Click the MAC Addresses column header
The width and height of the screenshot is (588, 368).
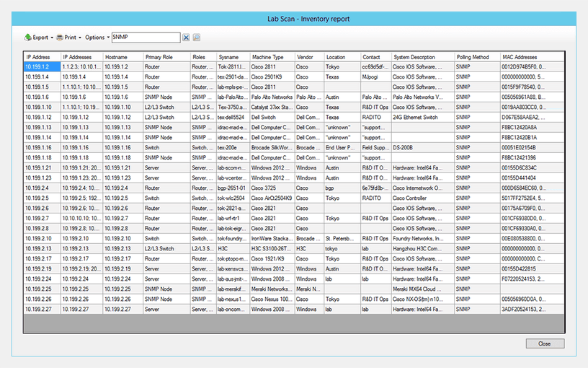pyautogui.click(x=532, y=57)
